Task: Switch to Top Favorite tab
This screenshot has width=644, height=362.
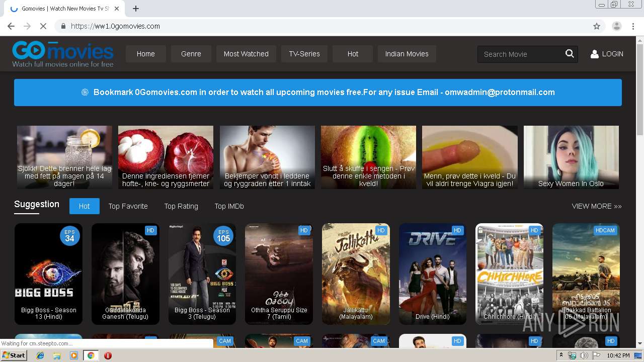Action: [x=128, y=206]
